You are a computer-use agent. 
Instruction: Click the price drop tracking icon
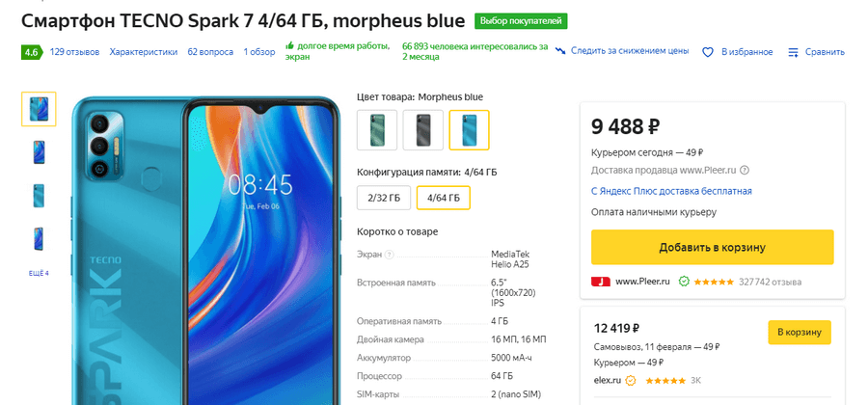[560, 51]
